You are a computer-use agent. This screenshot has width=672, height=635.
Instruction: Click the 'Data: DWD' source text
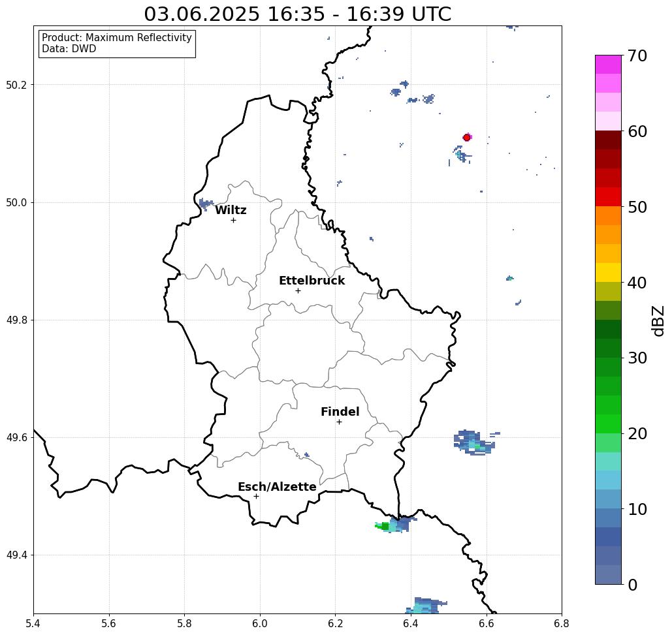click(69, 49)
